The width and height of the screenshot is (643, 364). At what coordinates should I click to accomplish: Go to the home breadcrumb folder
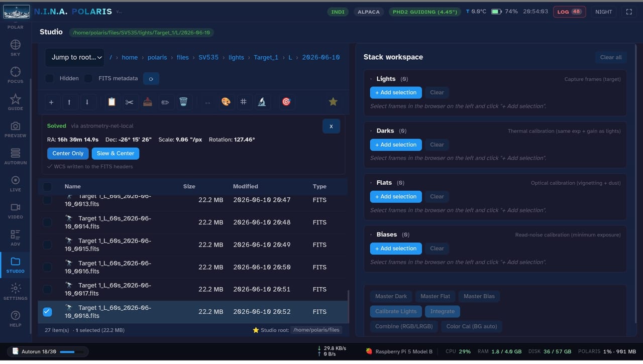point(130,57)
